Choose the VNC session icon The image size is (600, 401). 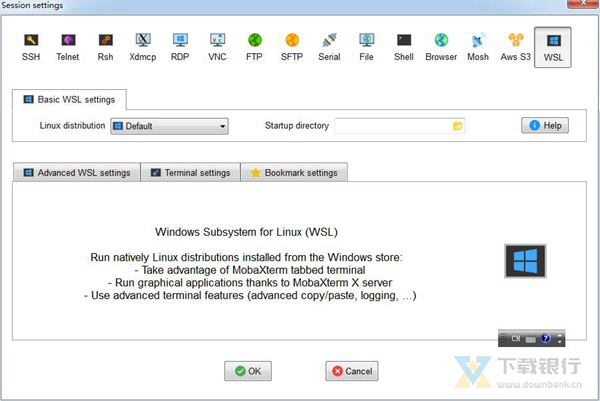217,47
